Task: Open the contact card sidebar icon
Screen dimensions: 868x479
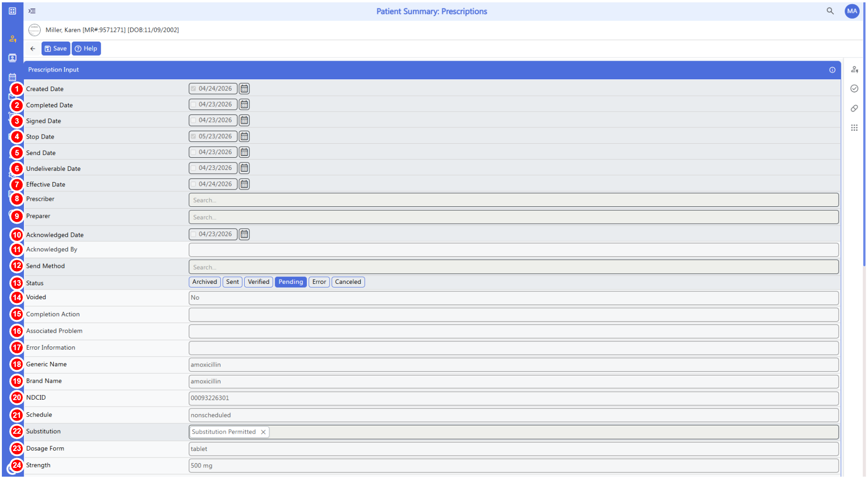Action: (13, 58)
